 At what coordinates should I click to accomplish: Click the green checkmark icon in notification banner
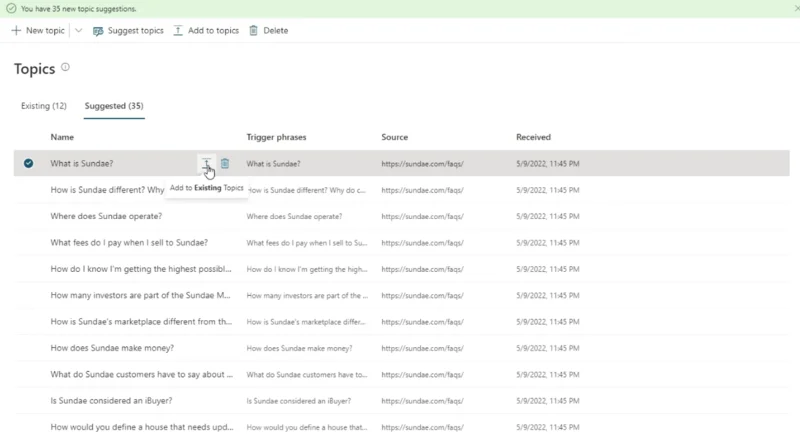click(x=11, y=9)
